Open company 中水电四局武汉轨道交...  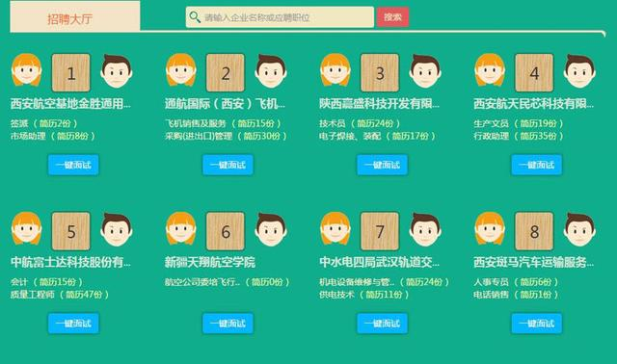point(379,262)
